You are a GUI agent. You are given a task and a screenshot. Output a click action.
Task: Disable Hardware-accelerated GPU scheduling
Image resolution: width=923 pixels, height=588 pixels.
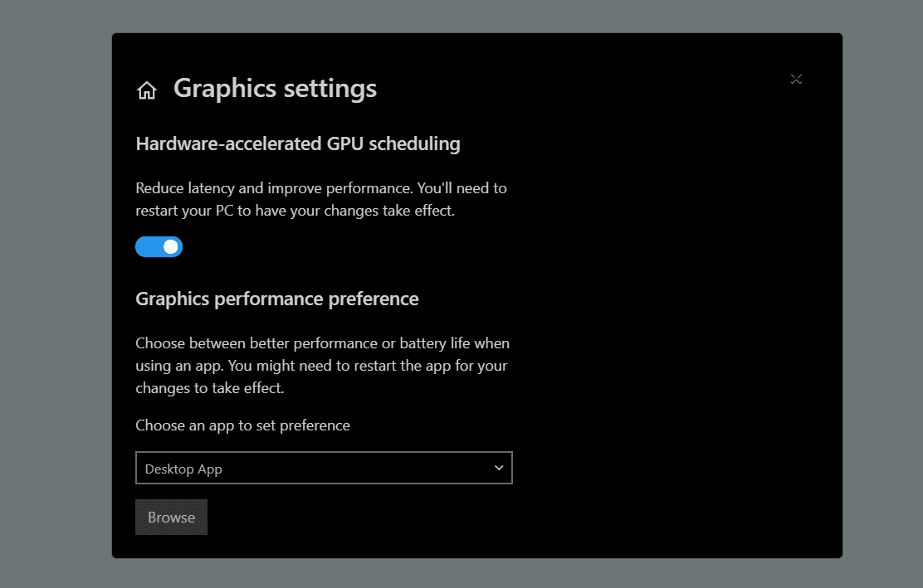coord(159,246)
